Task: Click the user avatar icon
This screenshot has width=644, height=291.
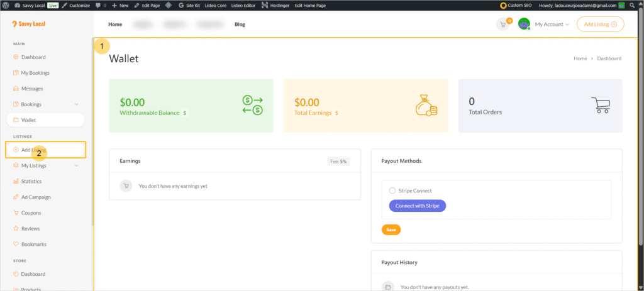Action: (524, 25)
